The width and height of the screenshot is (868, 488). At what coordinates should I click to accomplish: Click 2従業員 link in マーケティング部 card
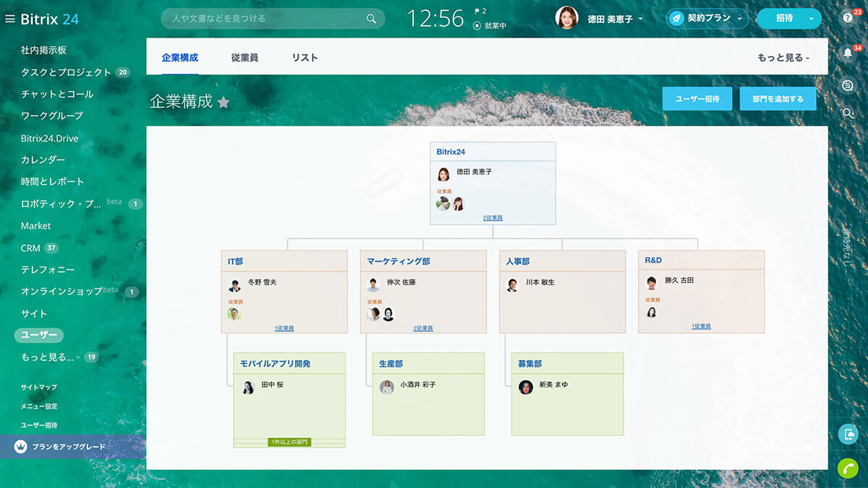pos(423,328)
